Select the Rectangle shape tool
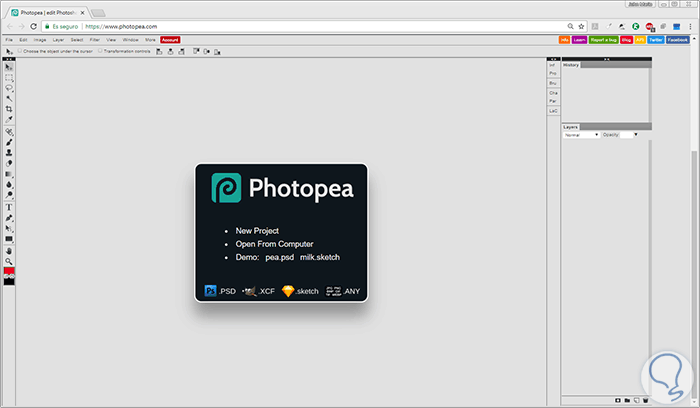The image size is (700, 408). (9, 239)
